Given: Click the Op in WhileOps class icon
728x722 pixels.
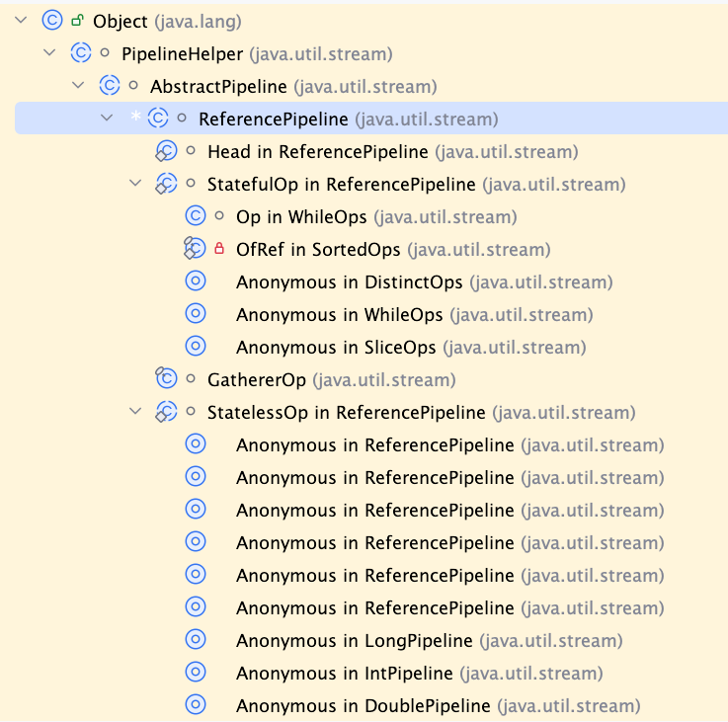Looking at the screenshot, I should click(x=196, y=216).
